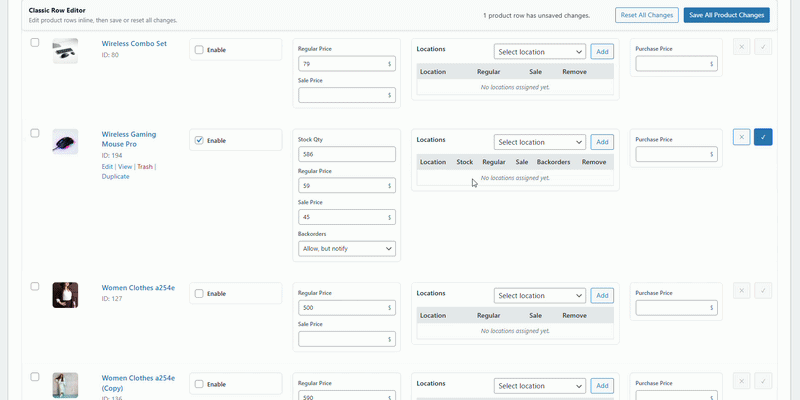Confirm Wireless Gaming Mouse Pro row with checkmark
800x400 pixels.
click(763, 137)
